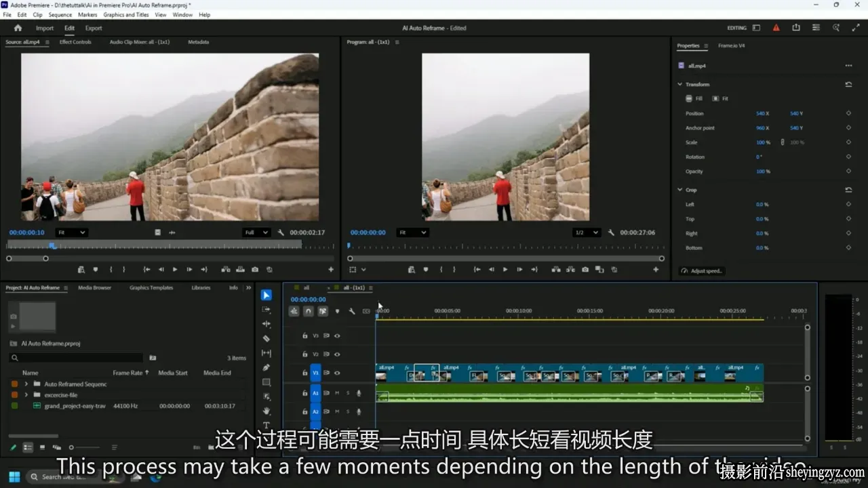Toggle Position keyframe animation diamond
The height and width of the screenshot is (488, 868).
pos(848,113)
